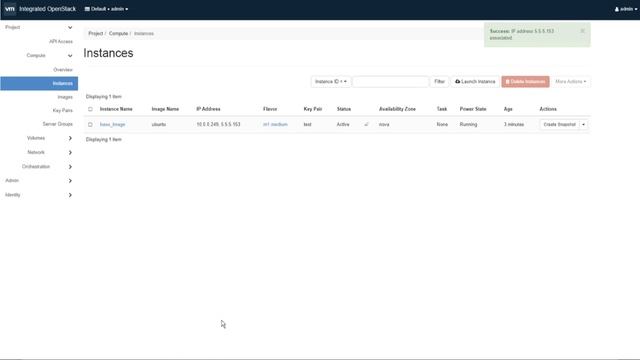Click the Instance Name column header

116,109
